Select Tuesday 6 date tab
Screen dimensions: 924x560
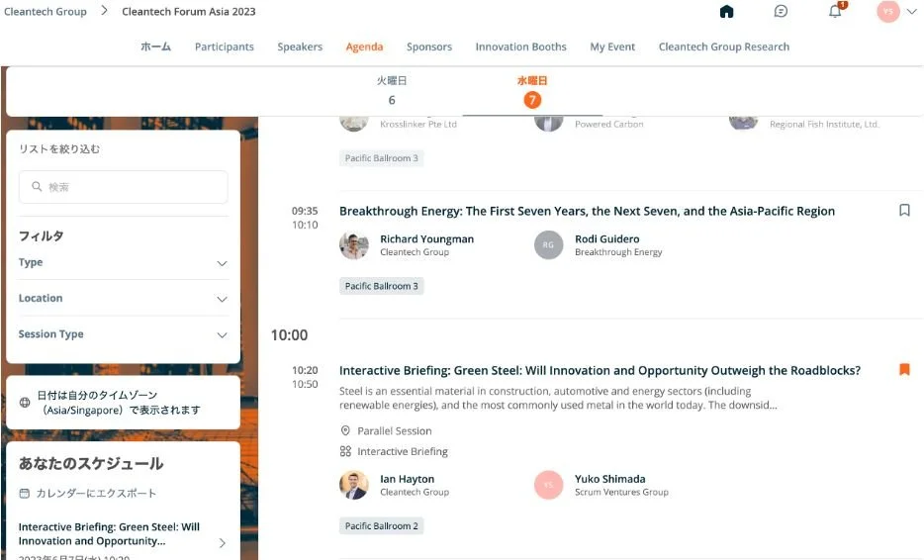392,90
